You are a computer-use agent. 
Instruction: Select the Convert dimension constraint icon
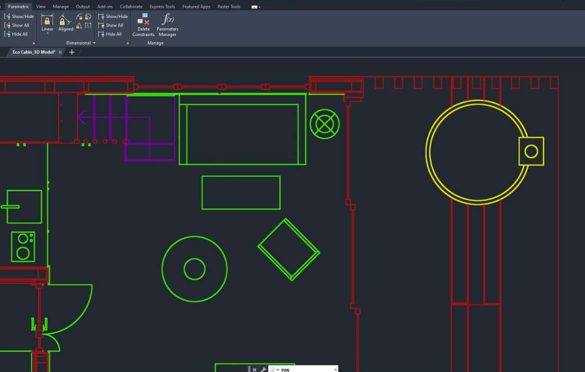pos(88,26)
